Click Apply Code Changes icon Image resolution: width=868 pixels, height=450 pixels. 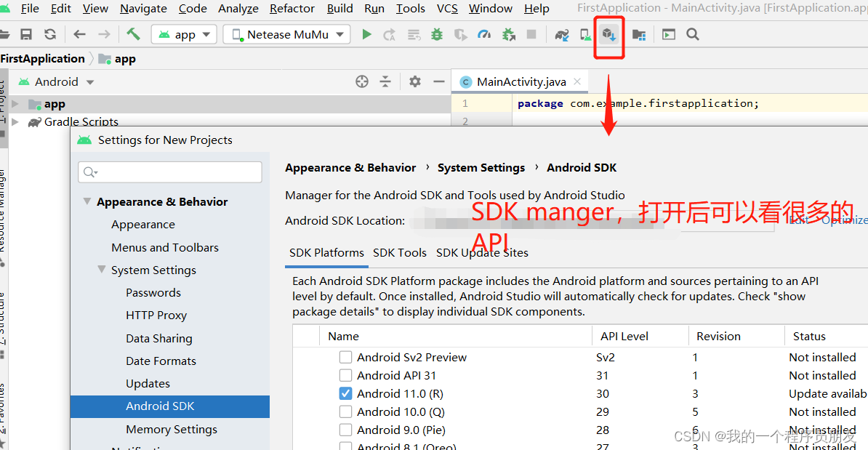coord(414,35)
